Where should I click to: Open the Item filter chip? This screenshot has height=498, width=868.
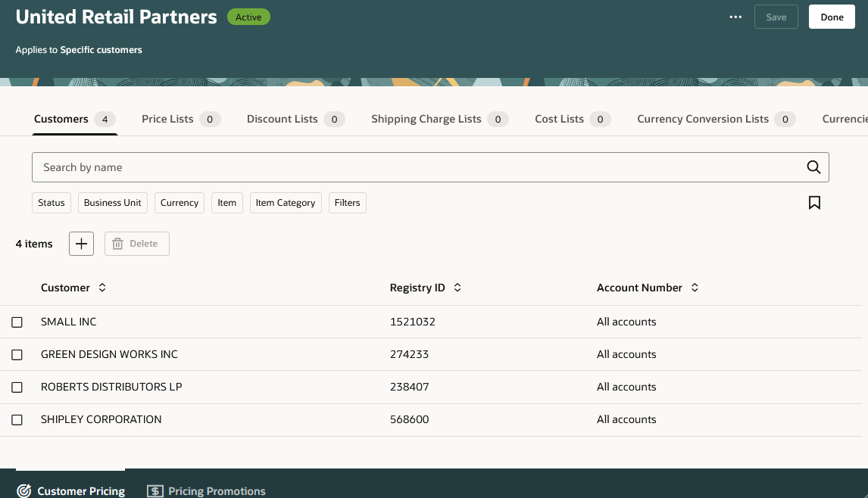227,203
